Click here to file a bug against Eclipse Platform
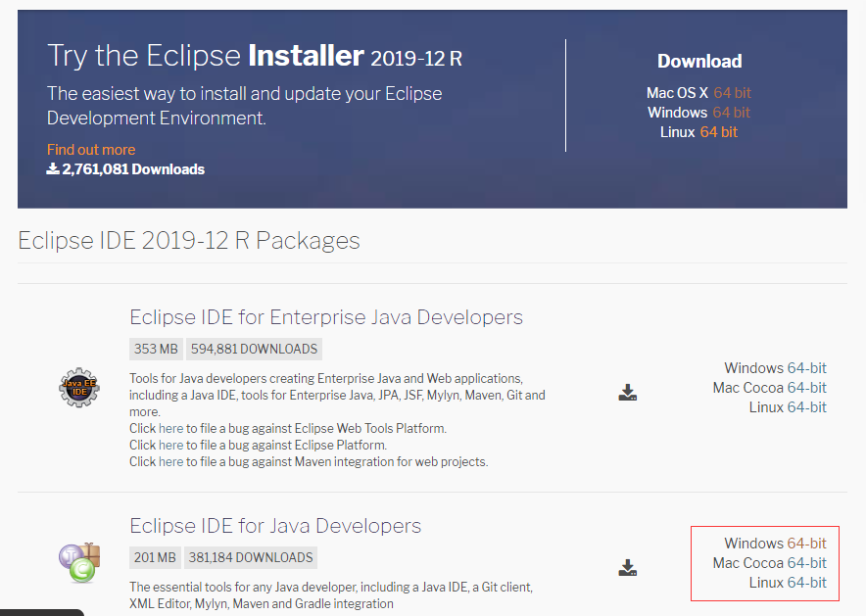866x616 pixels. pyautogui.click(x=170, y=445)
